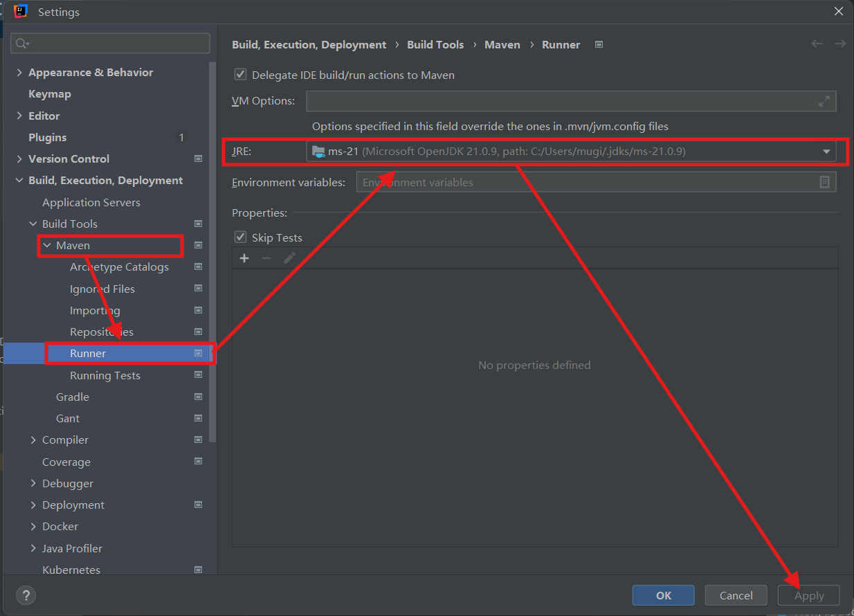Image resolution: width=854 pixels, height=616 pixels.
Task: Open Archetype Catalogs under Maven
Action: (119, 267)
